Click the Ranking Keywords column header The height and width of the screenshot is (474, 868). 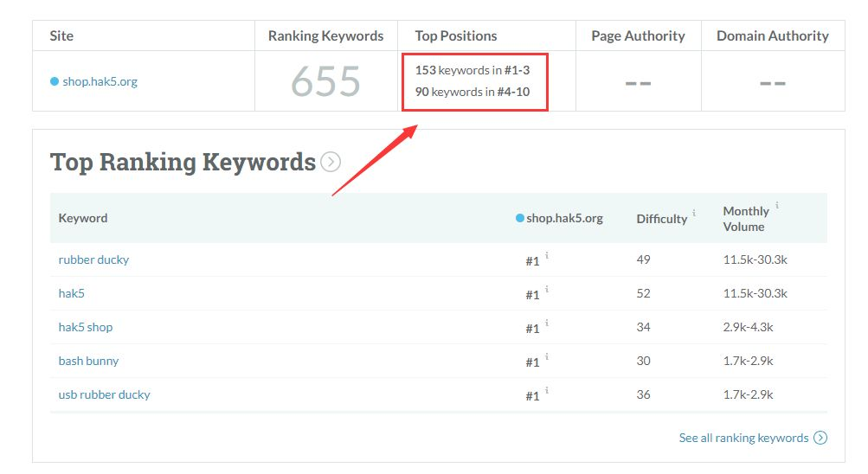325,36
